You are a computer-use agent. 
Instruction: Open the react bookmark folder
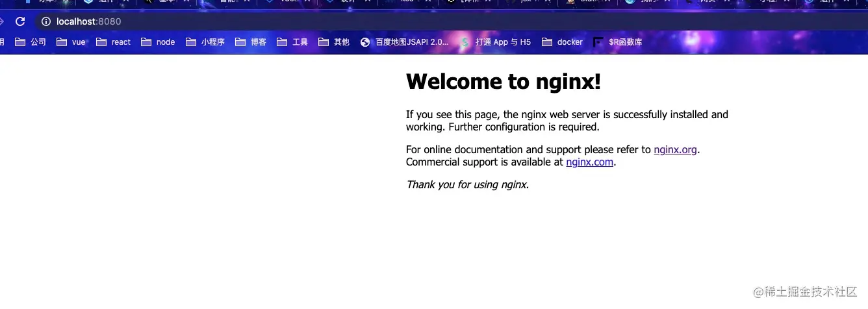pos(113,42)
